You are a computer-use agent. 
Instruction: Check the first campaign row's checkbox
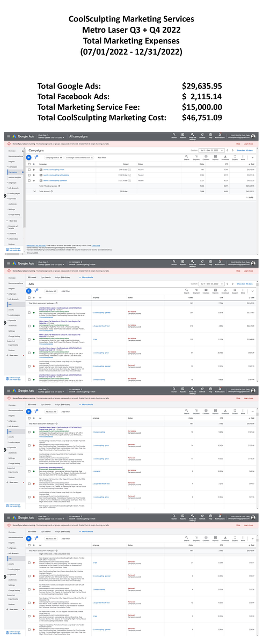click(29, 170)
